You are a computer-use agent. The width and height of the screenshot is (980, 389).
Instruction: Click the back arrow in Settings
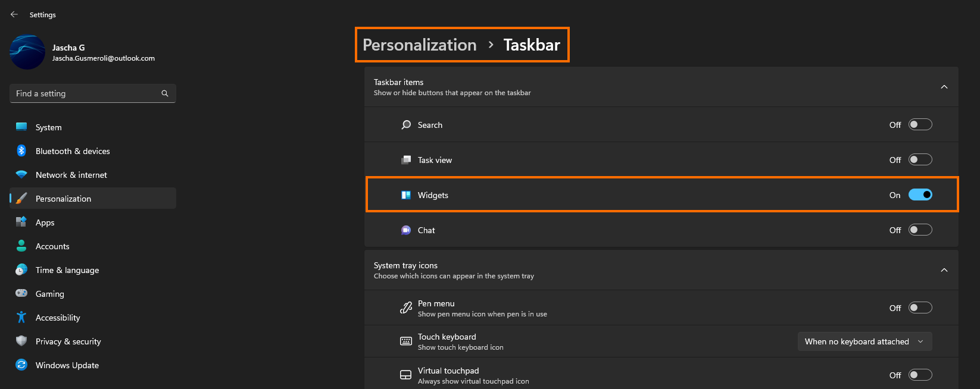(14, 14)
